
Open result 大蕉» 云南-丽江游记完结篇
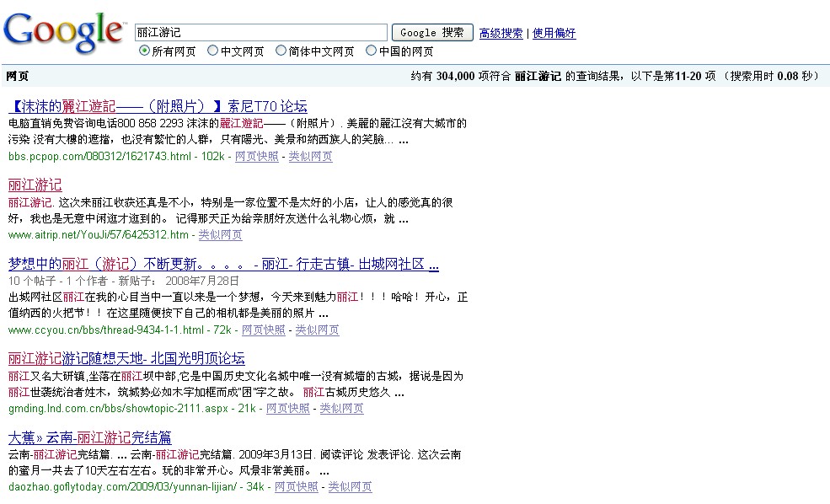tap(90, 437)
